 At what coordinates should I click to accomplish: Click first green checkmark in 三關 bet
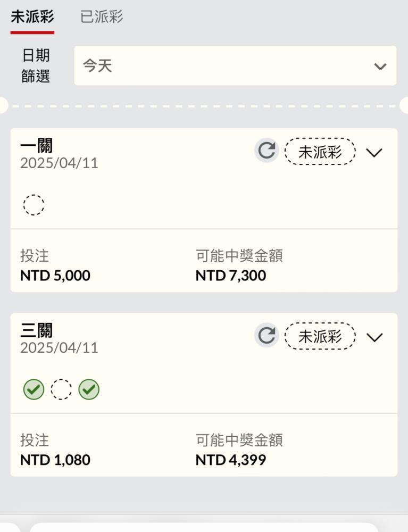(34, 390)
